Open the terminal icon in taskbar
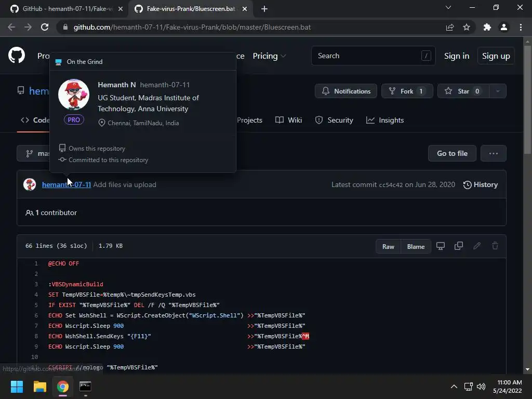Screen dimensions: 532x399 pyautogui.click(x=85, y=387)
